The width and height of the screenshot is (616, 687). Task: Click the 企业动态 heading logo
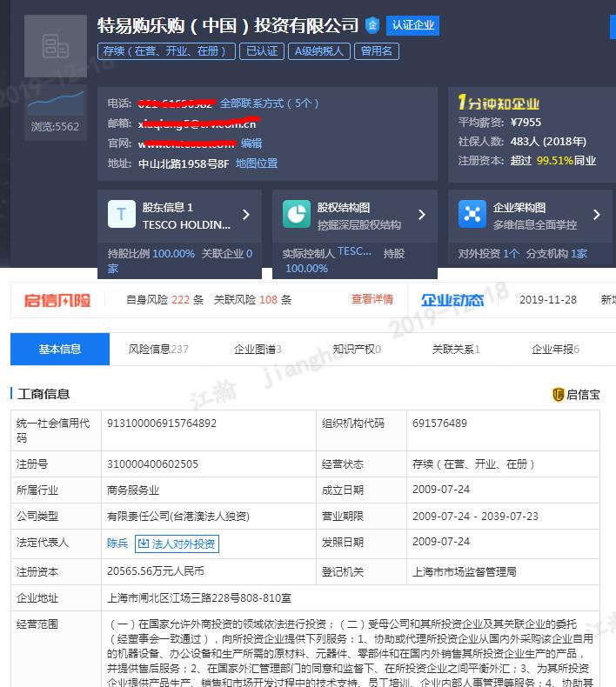point(452,300)
